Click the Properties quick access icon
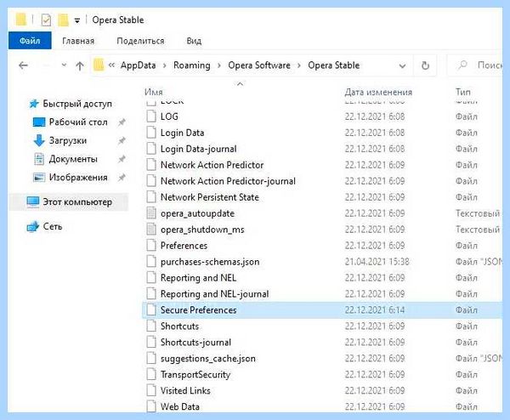The height and width of the screenshot is (420, 510). pos(46,20)
